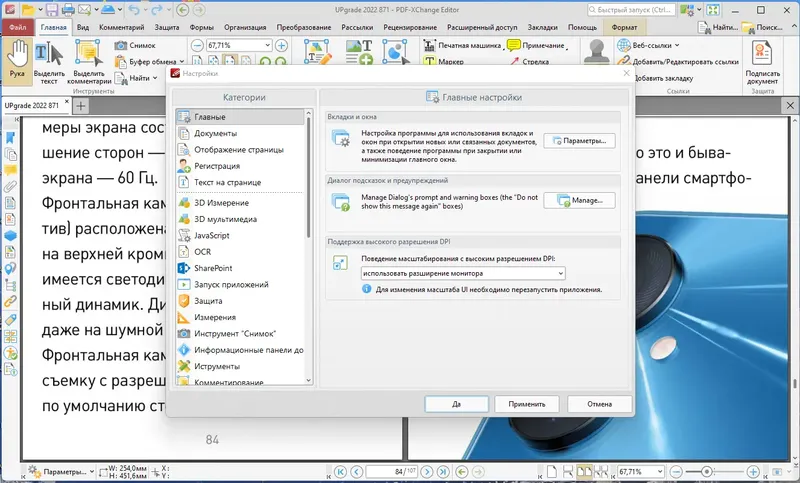Image resolution: width=800 pixels, height=483 pixels.
Task: Expand the Веб-ссылки dropdown
Action: (x=677, y=45)
